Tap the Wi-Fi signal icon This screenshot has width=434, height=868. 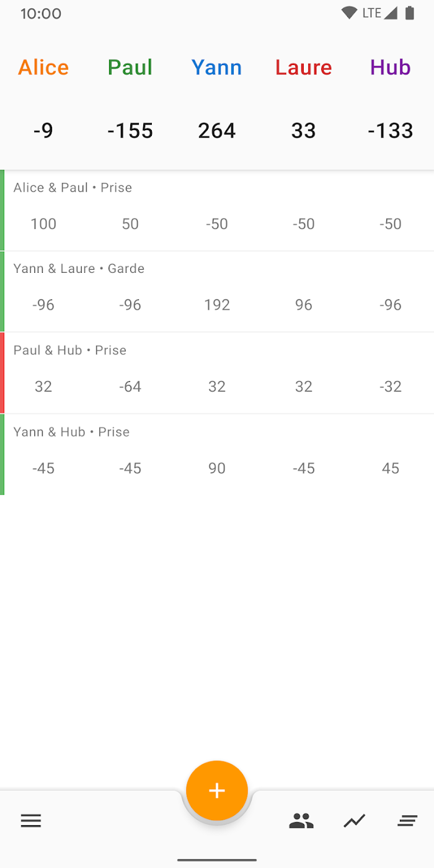coord(349,13)
